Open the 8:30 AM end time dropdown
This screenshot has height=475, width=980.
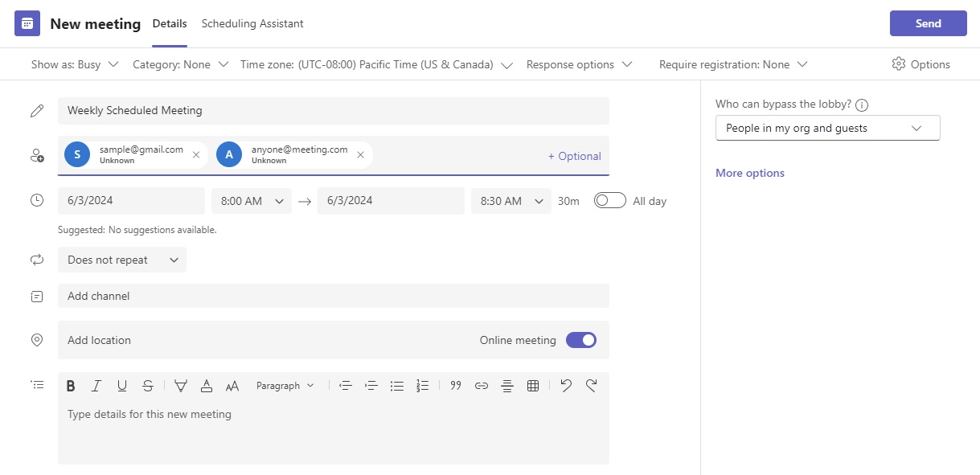[x=511, y=201]
